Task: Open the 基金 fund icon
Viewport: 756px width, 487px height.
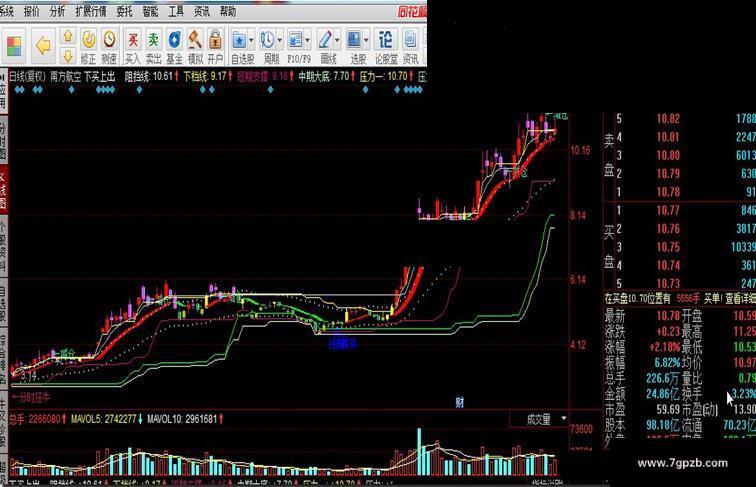Action: click(x=174, y=40)
